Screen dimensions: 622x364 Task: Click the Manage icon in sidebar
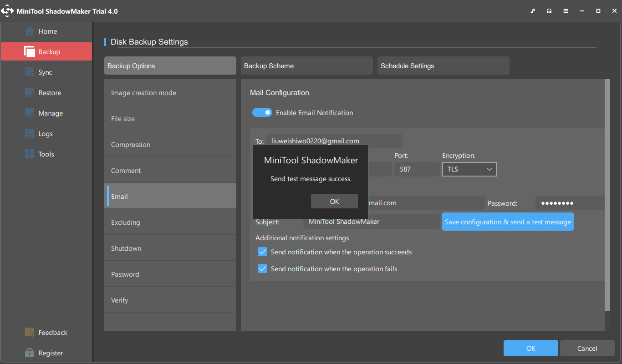(x=30, y=113)
